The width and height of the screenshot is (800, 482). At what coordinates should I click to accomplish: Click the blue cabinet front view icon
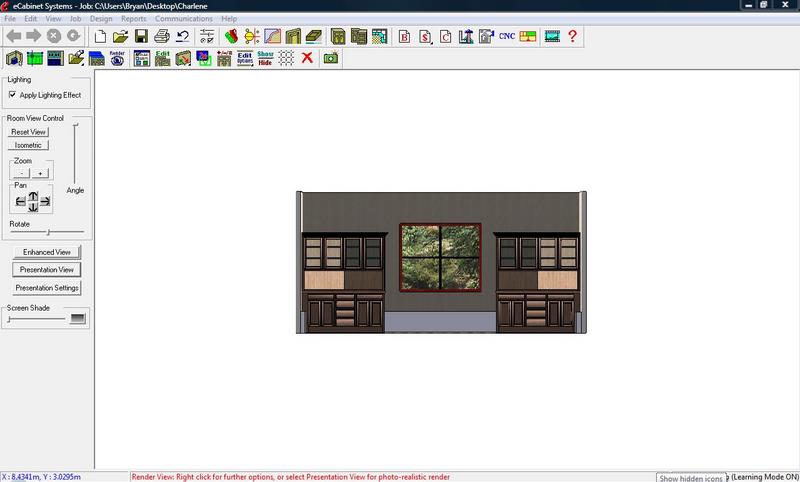point(55,58)
